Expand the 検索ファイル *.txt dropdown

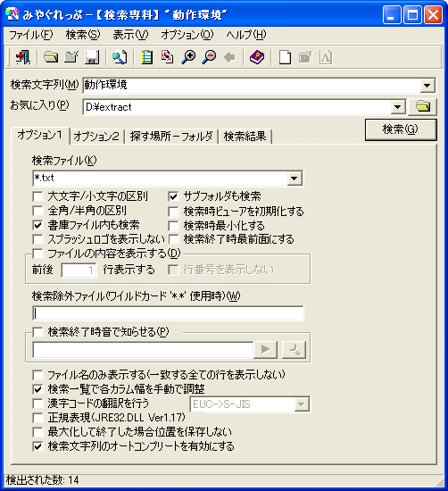(295, 179)
